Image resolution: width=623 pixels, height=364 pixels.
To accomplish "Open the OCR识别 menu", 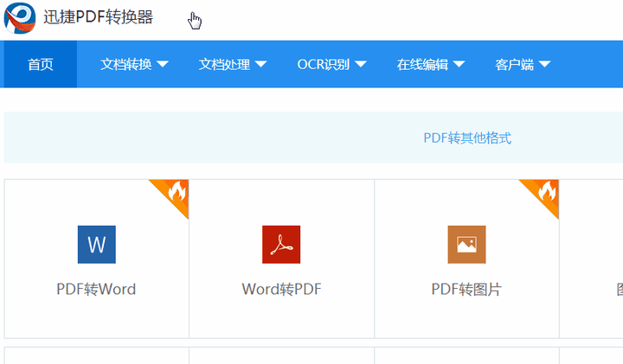I will 331,64.
